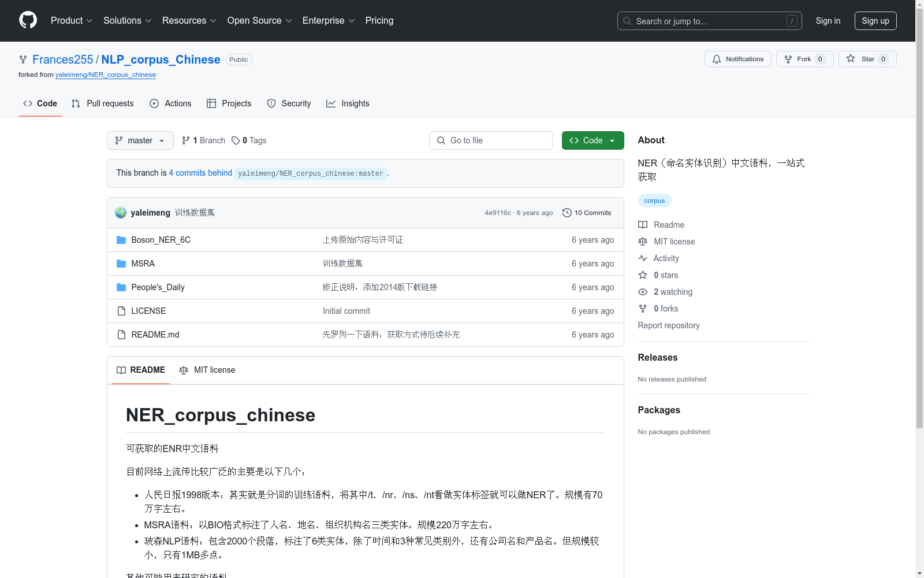Open the 4 commits behind link
Viewport: 924px width, 578px height.
point(200,173)
